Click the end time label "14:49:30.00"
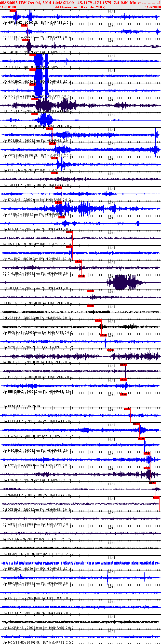The width and height of the screenshot is (161, 644). [153, 7]
